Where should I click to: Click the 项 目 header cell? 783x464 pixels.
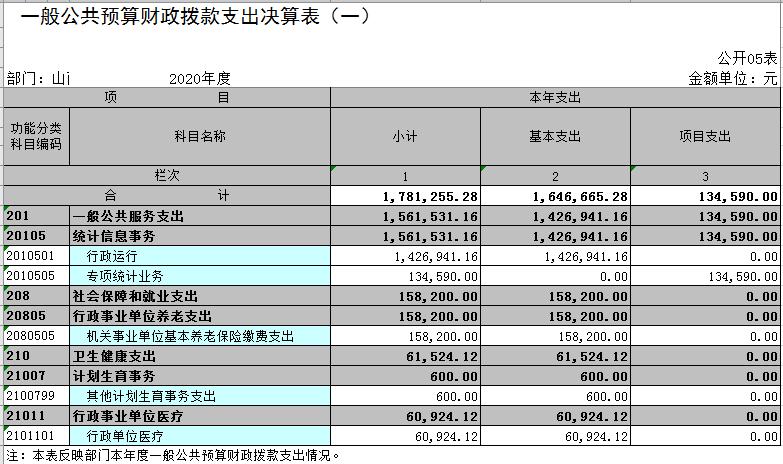(x=167, y=97)
